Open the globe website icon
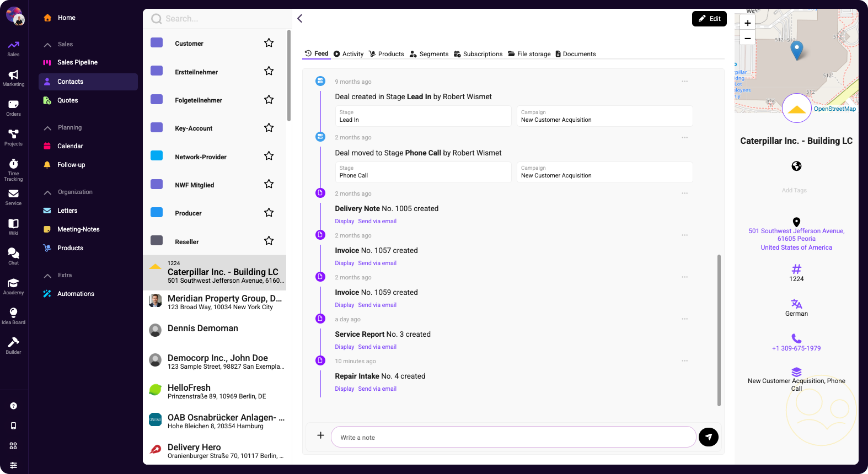 pos(796,166)
